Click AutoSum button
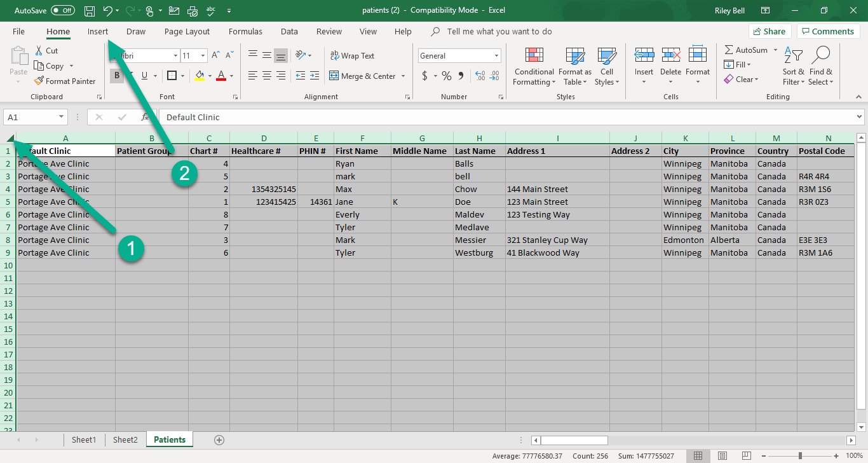 (746, 50)
